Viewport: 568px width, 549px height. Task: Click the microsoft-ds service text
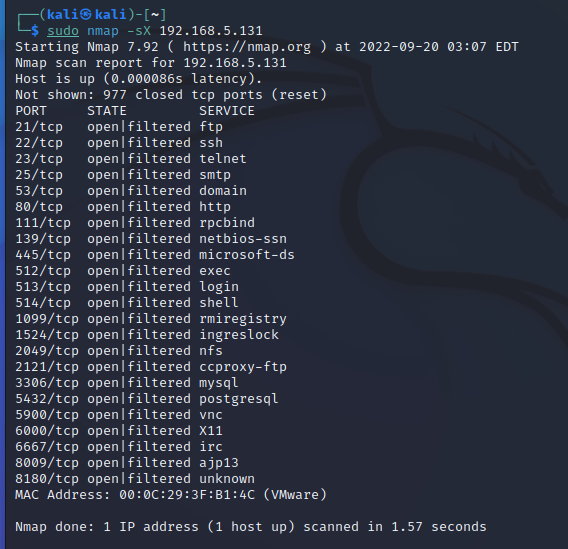(x=247, y=255)
